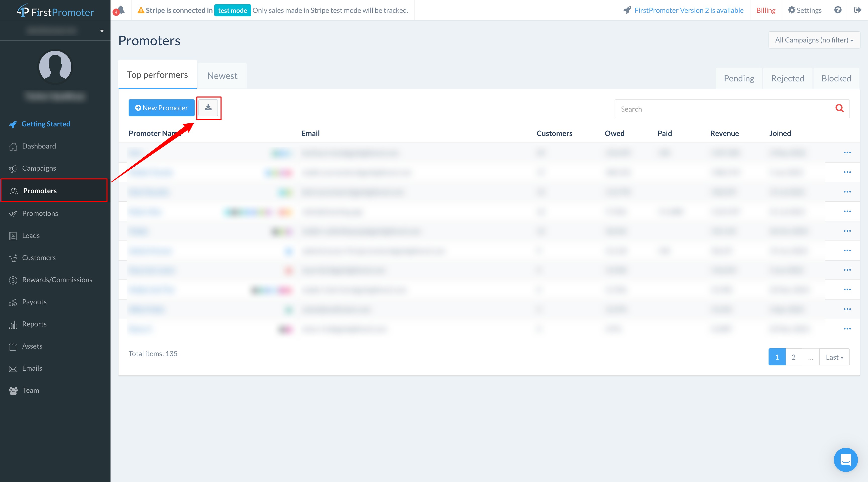Go to page 2 of promoters
The image size is (868, 482).
point(793,357)
